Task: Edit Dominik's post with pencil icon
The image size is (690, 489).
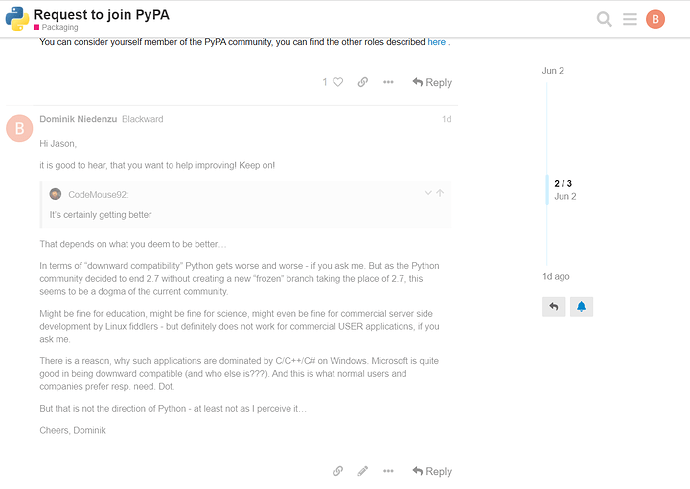Action: pyautogui.click(x=363, y=471)
